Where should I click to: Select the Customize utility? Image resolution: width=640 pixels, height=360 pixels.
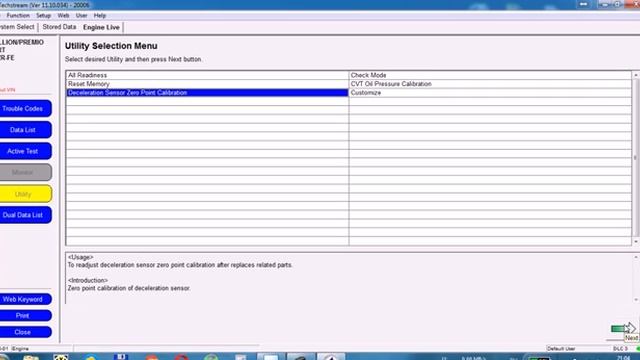point(490,93)
